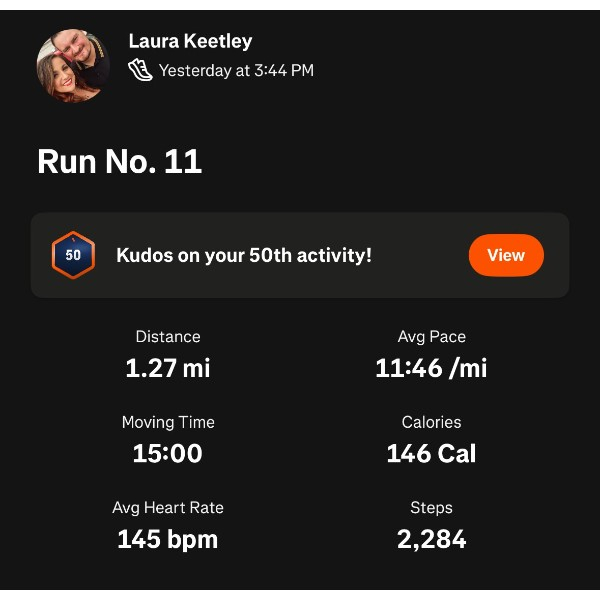The width and height of the screenshot is (600, 600).
Task: Click the "Yesterday at 3:44 PM" timestamp
Action: point(236,71)
